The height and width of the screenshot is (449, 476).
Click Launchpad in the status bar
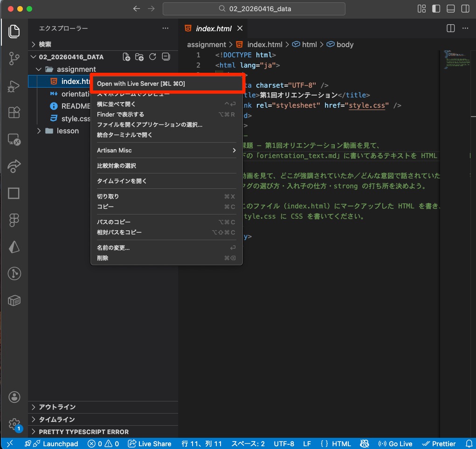coord(51,443)
